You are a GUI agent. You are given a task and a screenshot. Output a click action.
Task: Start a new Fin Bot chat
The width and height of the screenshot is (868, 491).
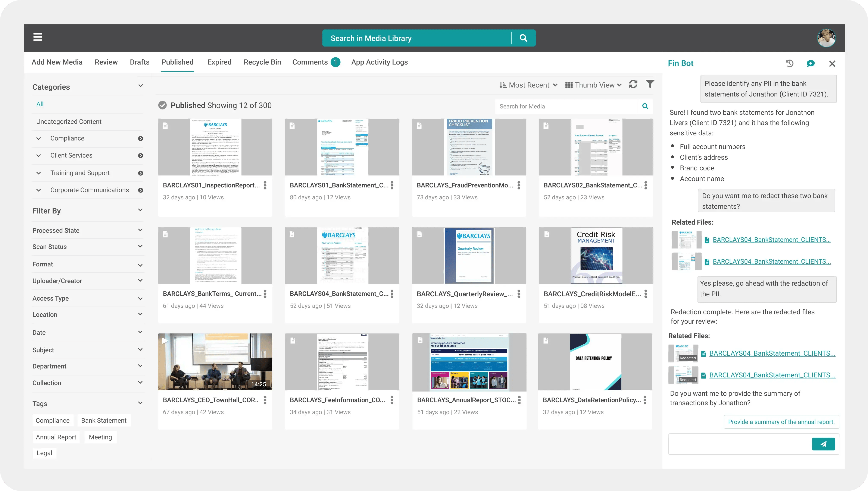point(811,63)
